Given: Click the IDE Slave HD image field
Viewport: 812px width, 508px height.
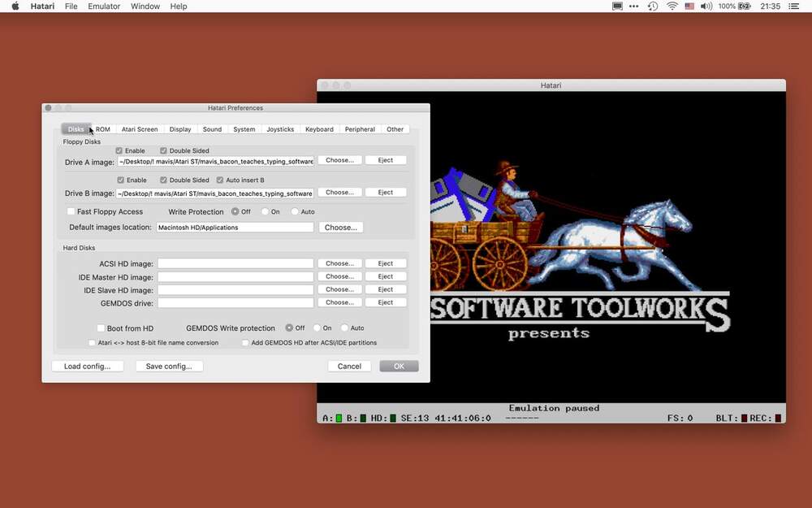Looking at the screenshot, I should point(235,290).
